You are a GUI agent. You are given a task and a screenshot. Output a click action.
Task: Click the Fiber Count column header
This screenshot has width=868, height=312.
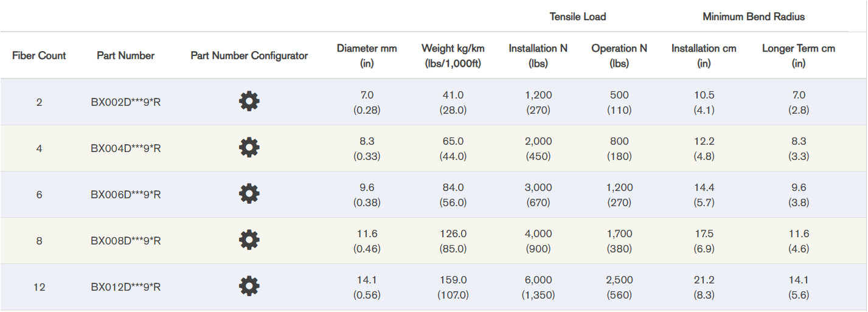pos(39,55)
